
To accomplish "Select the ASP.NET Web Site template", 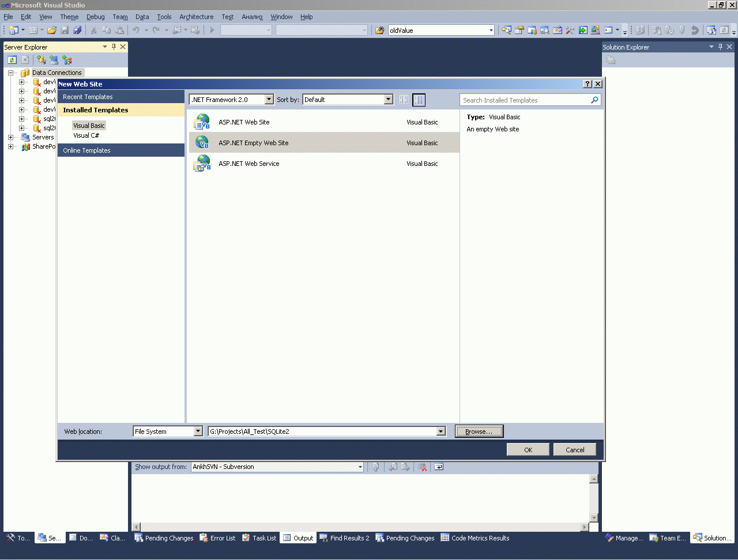I will (x=324, y=122).
